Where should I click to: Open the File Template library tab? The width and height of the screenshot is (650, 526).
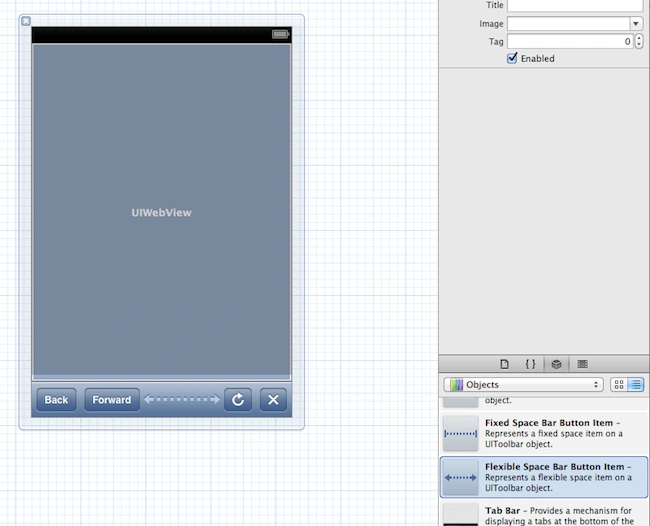[504, 364]
